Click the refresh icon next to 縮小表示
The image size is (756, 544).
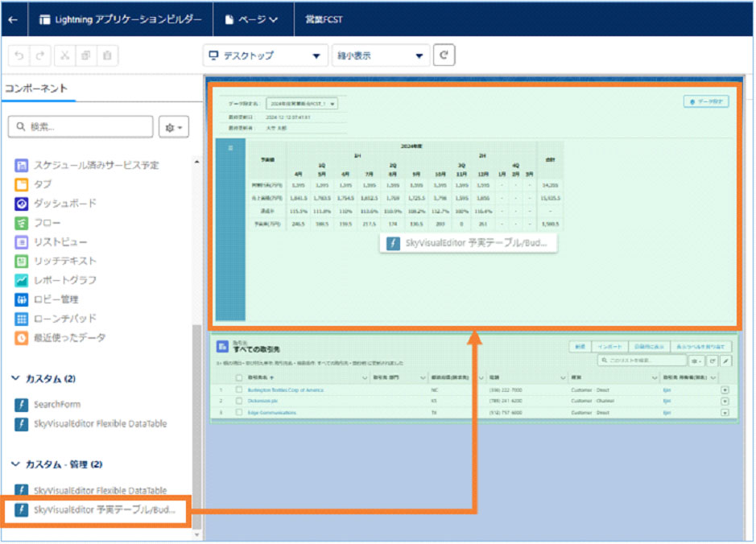444,56
